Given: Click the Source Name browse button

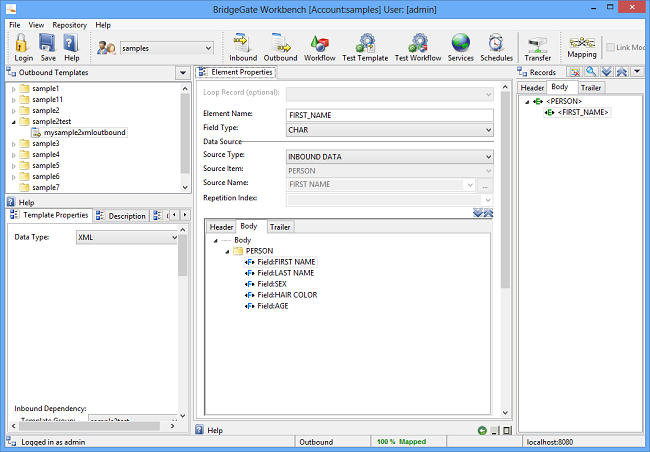Looking at the screenshot, I should coord(485,185).
